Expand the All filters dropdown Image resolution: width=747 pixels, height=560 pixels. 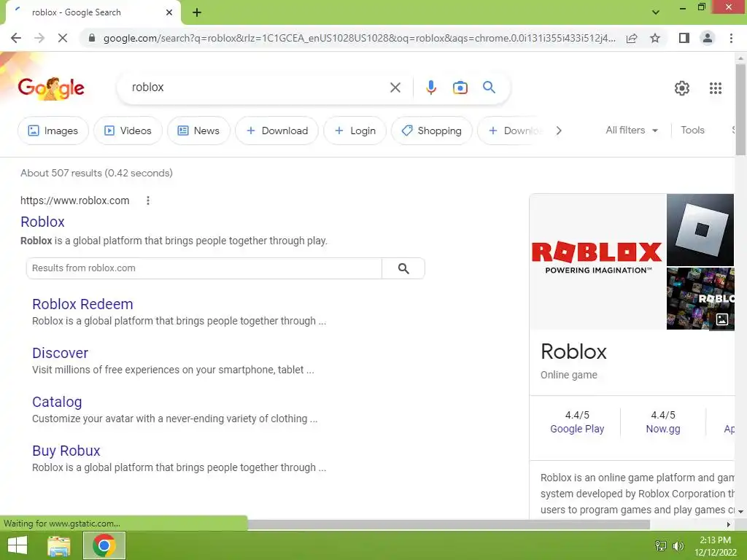[x=632, y=130]
